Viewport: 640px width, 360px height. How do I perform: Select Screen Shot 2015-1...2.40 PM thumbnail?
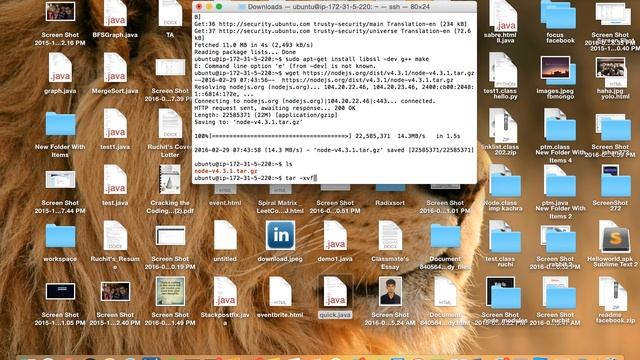pos(115,292)
